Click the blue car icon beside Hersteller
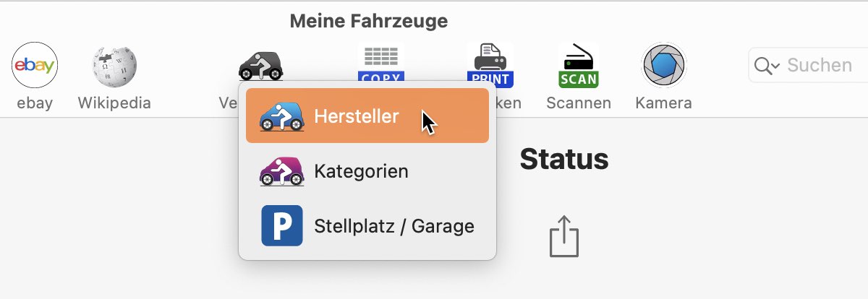 tap(281, 116)
